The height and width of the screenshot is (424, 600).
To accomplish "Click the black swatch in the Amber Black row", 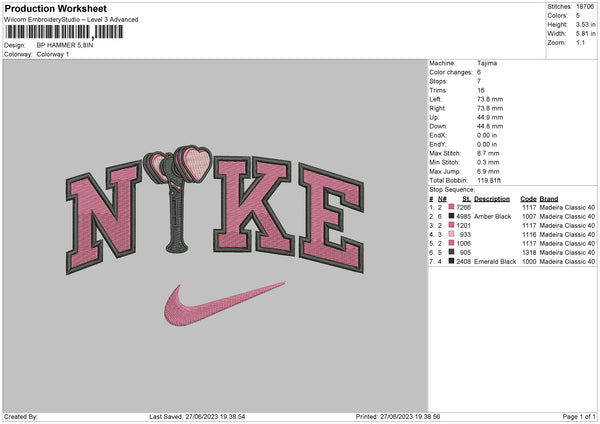I will click(452, 216).
